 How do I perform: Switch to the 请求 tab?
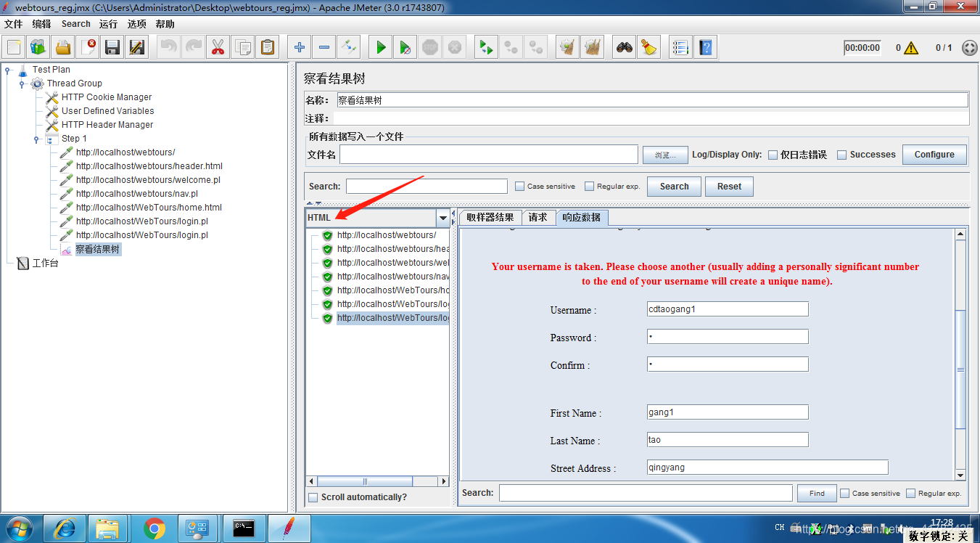pyautogui.click(x=538, y=218)
